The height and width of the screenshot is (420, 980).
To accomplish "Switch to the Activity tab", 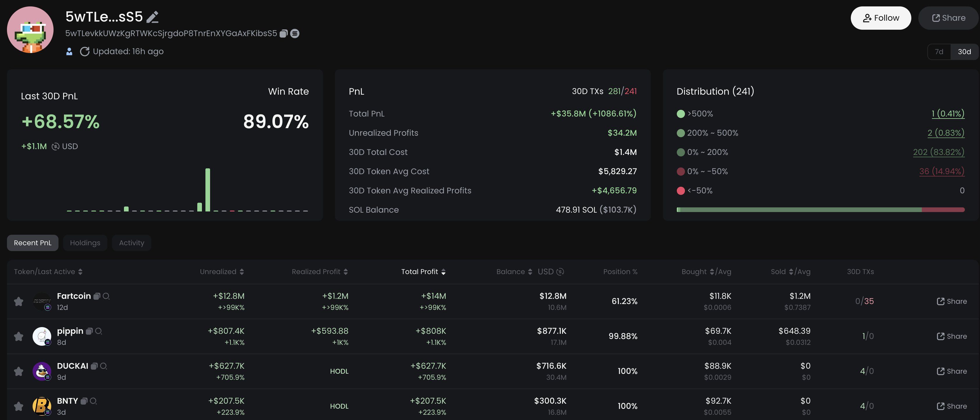I will [131, 243].
